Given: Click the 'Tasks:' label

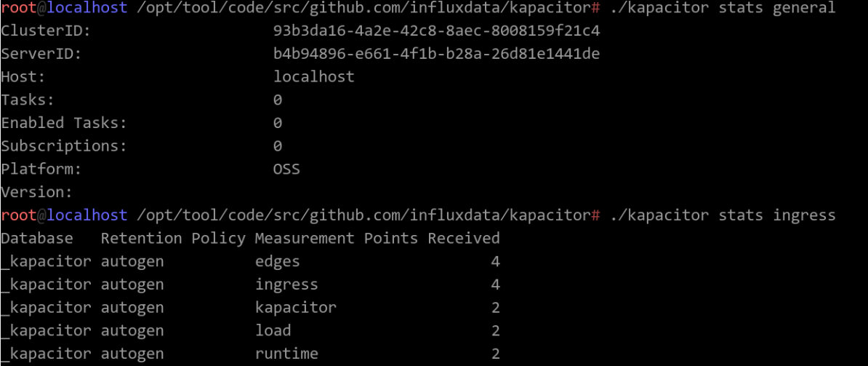Looking at the screenshot, I should (28, 100).
